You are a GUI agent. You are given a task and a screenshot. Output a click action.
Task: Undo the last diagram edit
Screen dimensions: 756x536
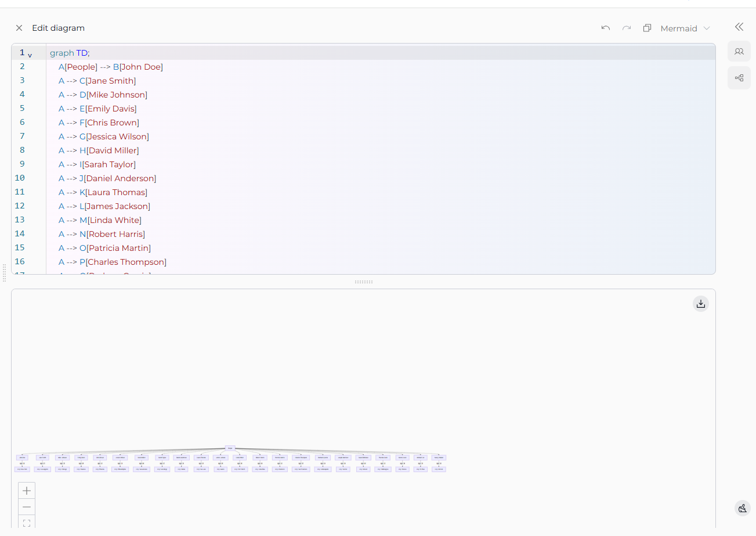pyautogui.click(x=606, y=28)
